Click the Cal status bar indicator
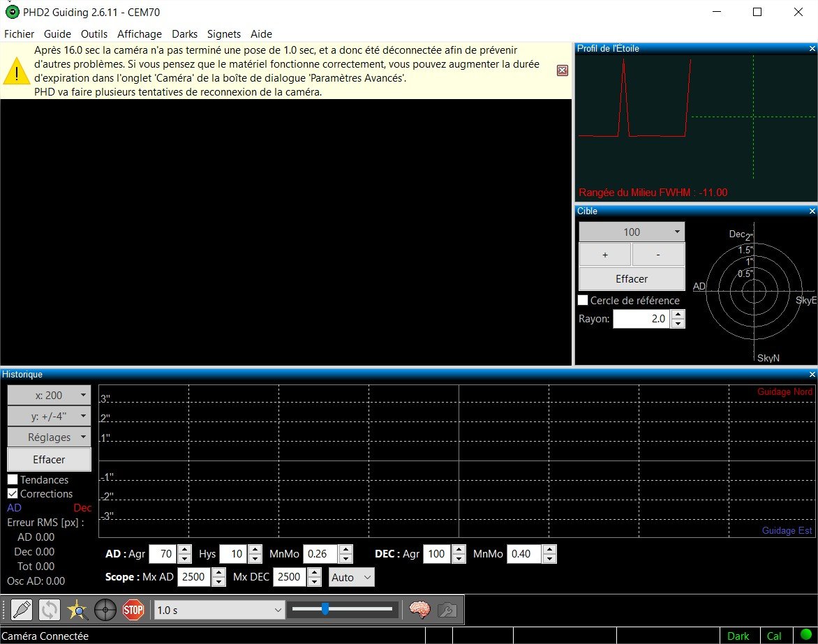Image resolution: width=818 pixels, height=644 pixels. (773, 636)
